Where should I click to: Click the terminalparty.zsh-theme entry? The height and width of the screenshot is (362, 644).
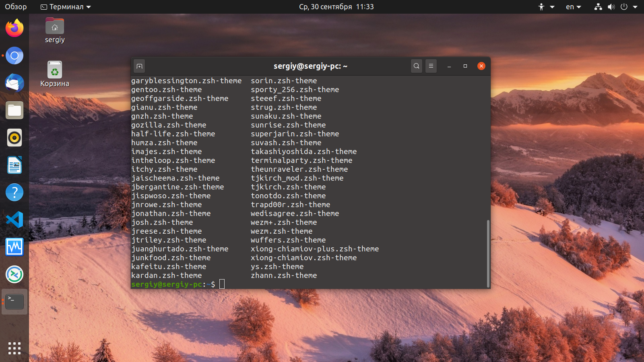pyautogui.click(x=301, y=160)
